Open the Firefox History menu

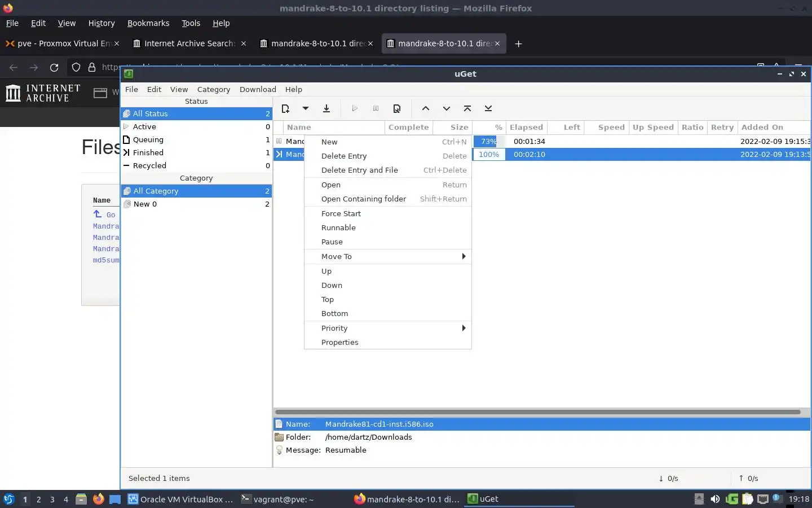pos(101,23)
